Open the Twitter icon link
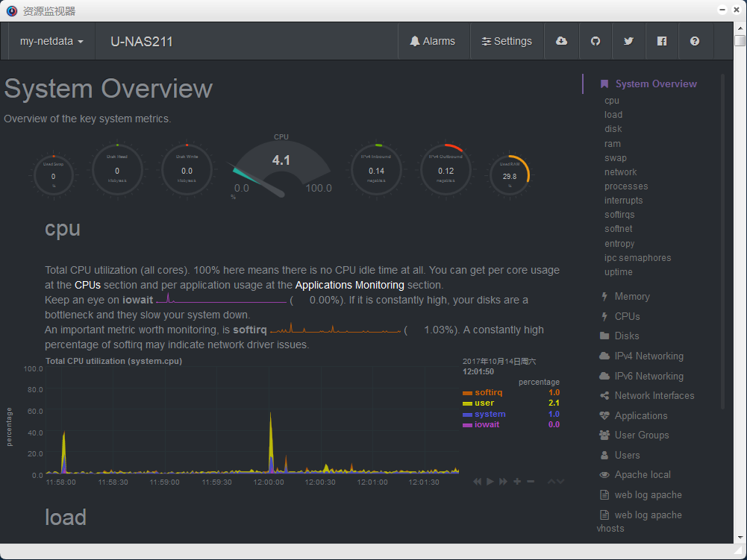The width and height of the screenshot is (747, 560). (629, 42)
